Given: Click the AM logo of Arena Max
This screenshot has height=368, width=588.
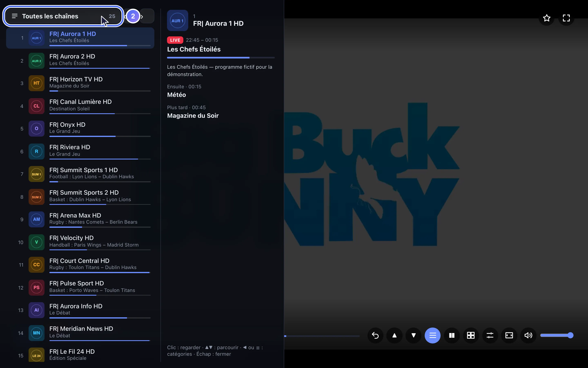Looking at the screenshot, I should 37,219.
